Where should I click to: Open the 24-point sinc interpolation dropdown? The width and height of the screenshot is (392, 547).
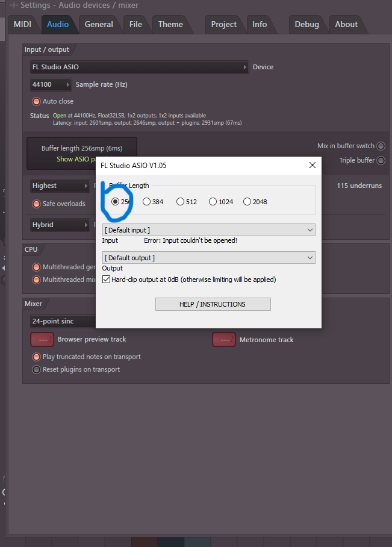tap(63, 321)
